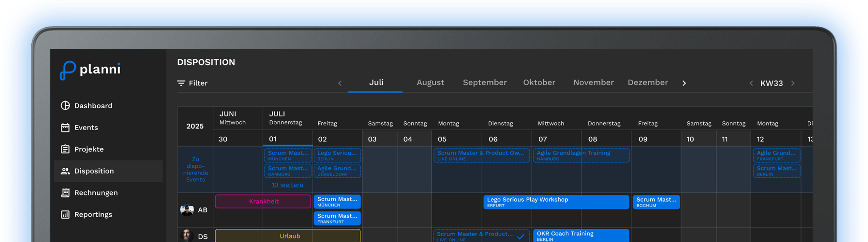Expand the "10 weitere" events link
Image resolution: width=868 pixels, height=242 pixels.
click(x=287, y=185)
